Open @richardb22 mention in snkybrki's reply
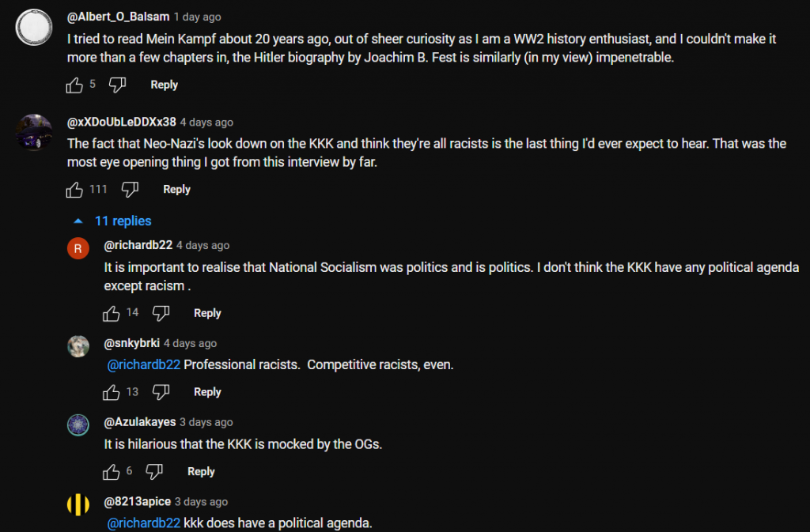Image resolution: width=810 pixels, height=532 pixels. [x=144, y=365]
